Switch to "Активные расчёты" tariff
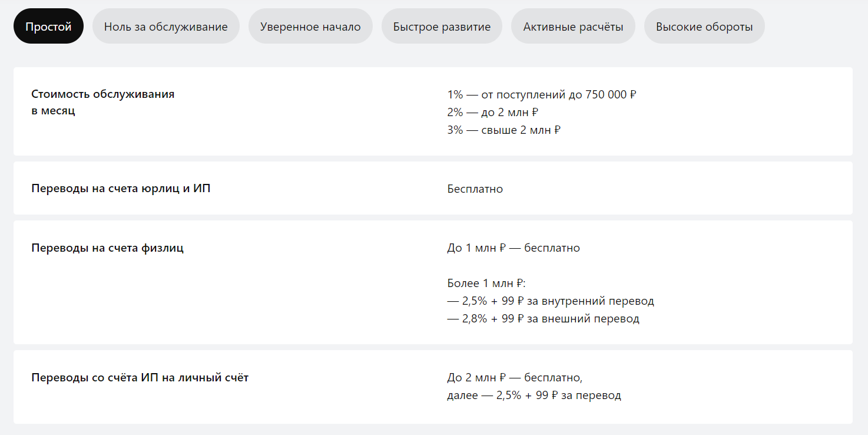 pos(573,27)
